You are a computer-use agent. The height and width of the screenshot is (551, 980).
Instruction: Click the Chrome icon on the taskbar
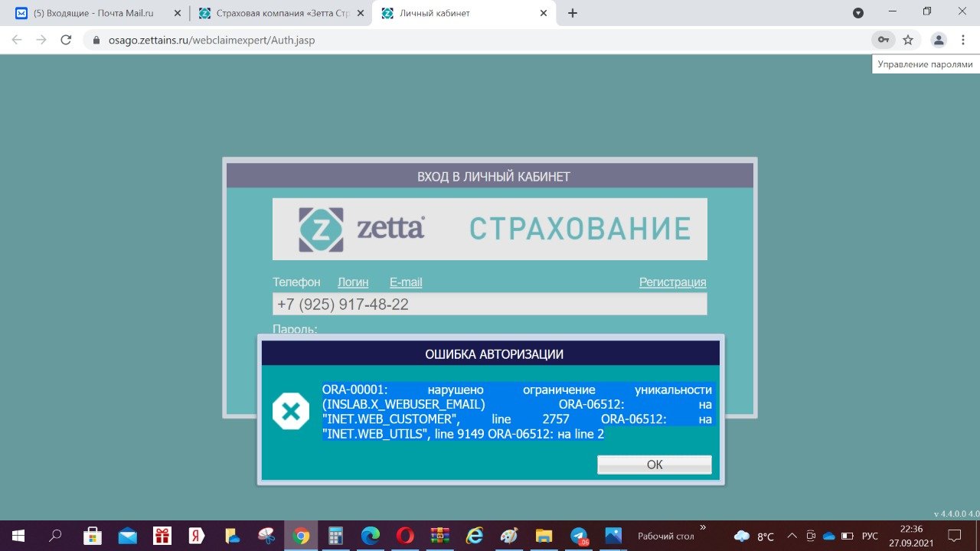pos(301,536)
